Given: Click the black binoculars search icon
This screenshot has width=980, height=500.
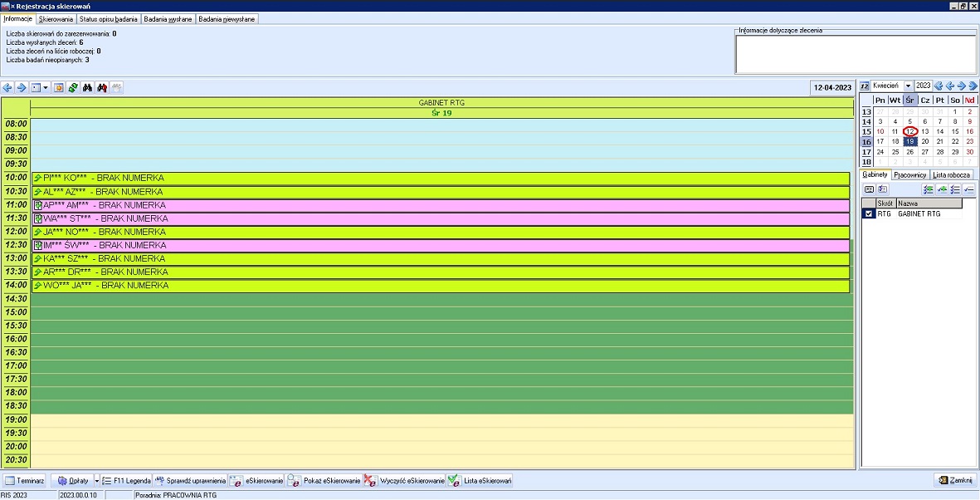Looking at the screenshot, I should pyautogui.click(x=87, y=87).
